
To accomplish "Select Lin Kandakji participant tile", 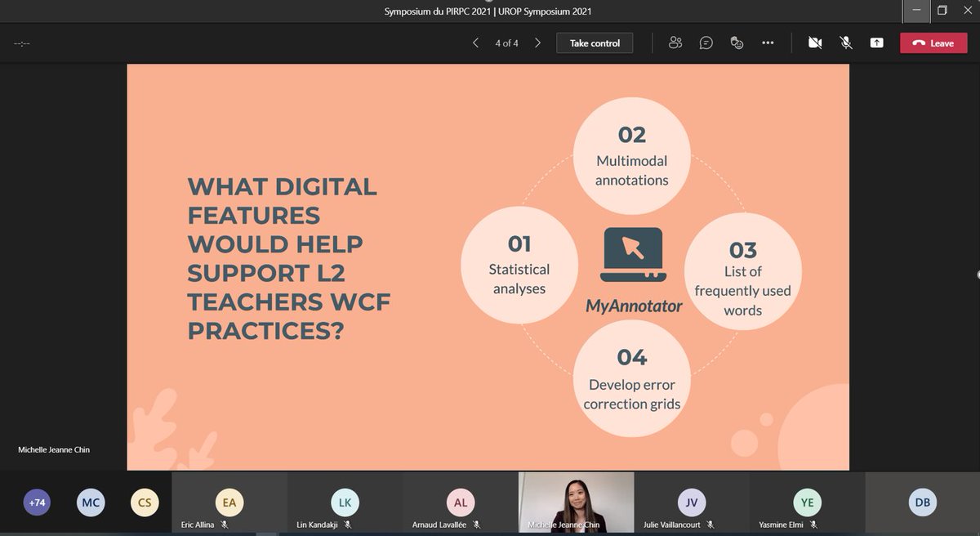I will coord(345,503).
